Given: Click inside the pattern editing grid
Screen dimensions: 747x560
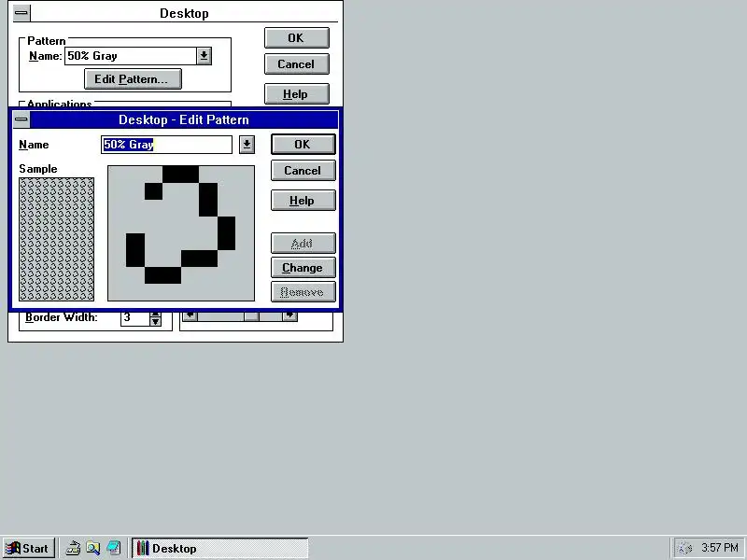Looking at the screenshot, I should pyautogui.click(x=181, y=233).
